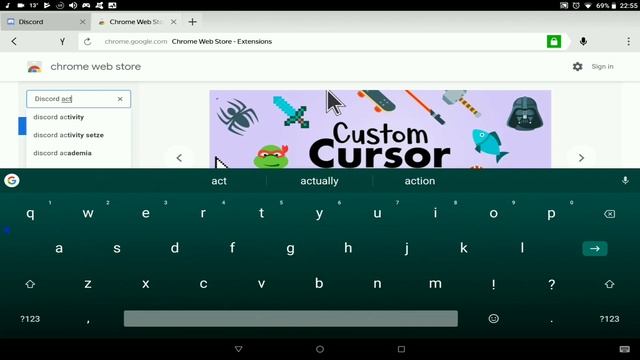Select the "act" keyboard suggestion
Image resolution: width=640 pixels, height=360 pixels.
pyautogui.click(x=219, y=181)
